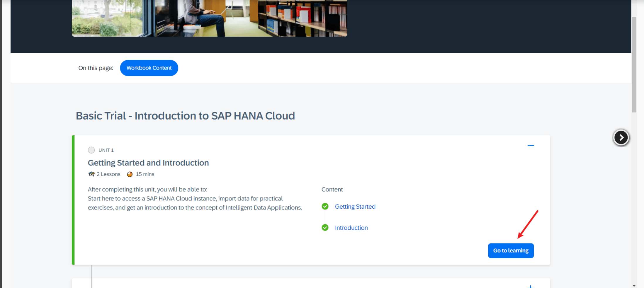Click the green checkmark beside Getting Started
The image size is (644, 288).
(x=325, y=207)
